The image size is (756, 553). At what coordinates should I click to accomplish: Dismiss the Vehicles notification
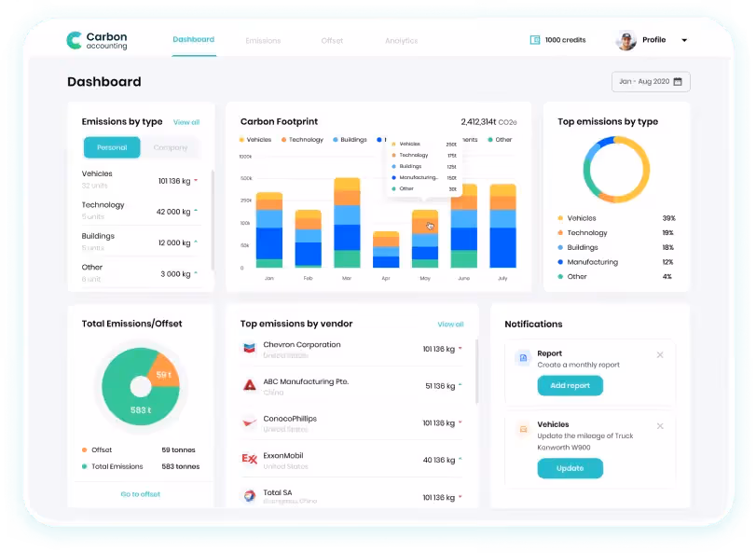tap(660, 426)
